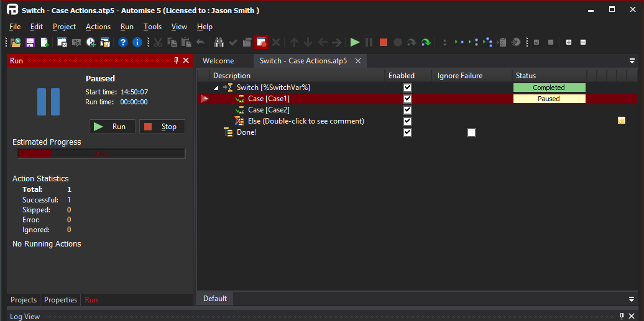Screen dimensions: 644x321
Task: Toggle Enabled checkbox for Case [Case1]
Action: tap(407, 99)
